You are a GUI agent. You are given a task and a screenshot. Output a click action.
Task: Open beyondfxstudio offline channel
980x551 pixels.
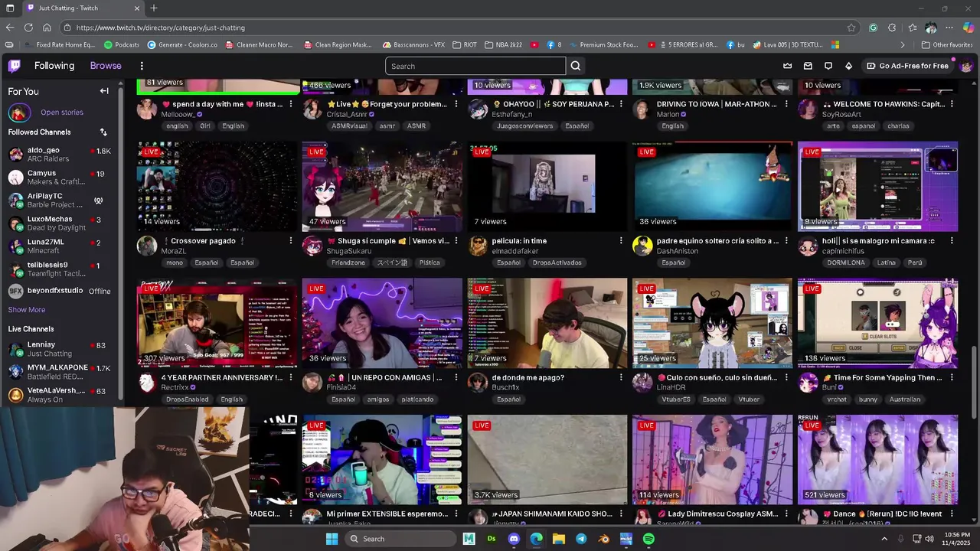(60, 291)
